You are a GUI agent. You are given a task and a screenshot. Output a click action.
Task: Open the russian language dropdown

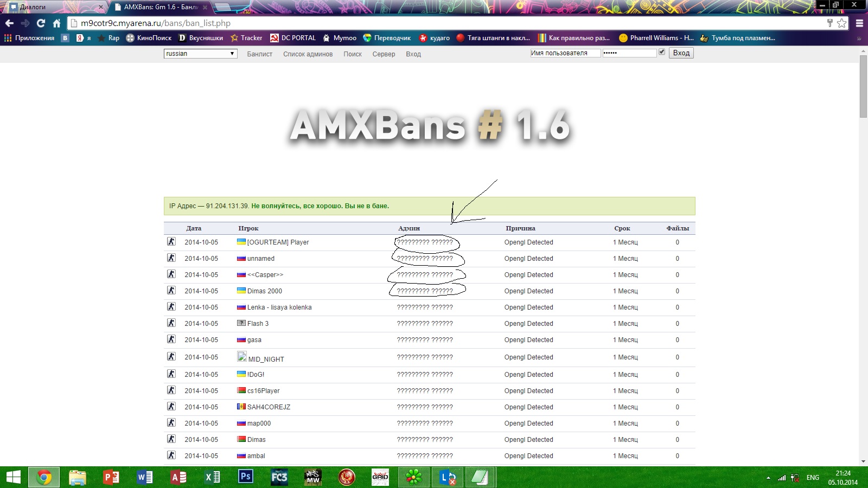201,54
